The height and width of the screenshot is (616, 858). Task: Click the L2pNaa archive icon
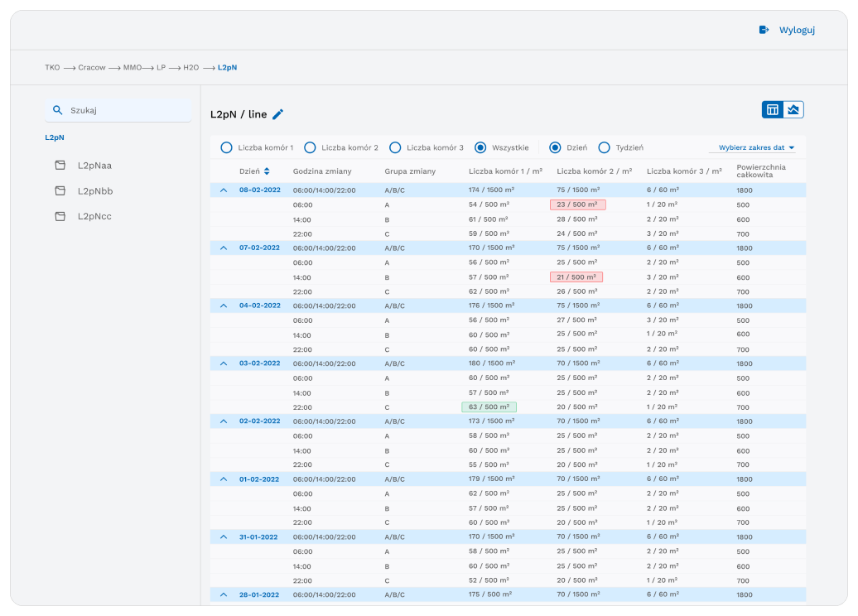coord(60,165)
